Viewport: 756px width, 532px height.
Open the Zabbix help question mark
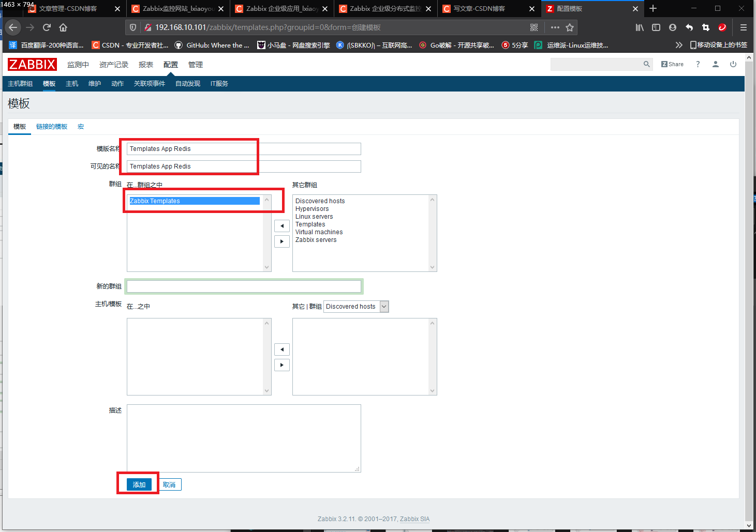point(698,64)
